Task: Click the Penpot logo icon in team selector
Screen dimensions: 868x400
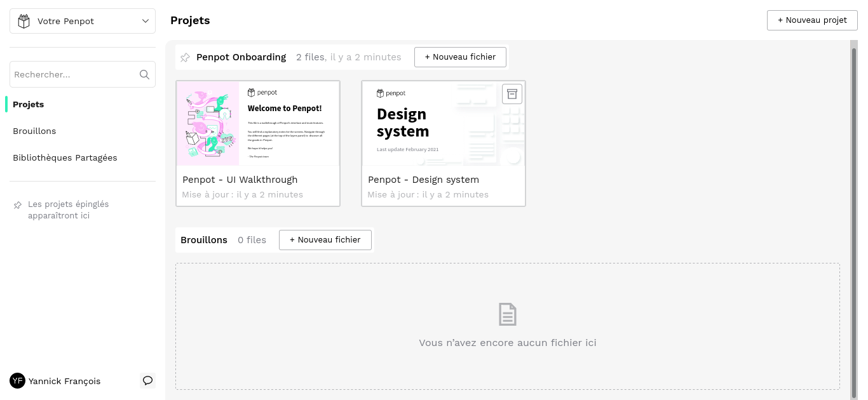Action: coord(24,21)
